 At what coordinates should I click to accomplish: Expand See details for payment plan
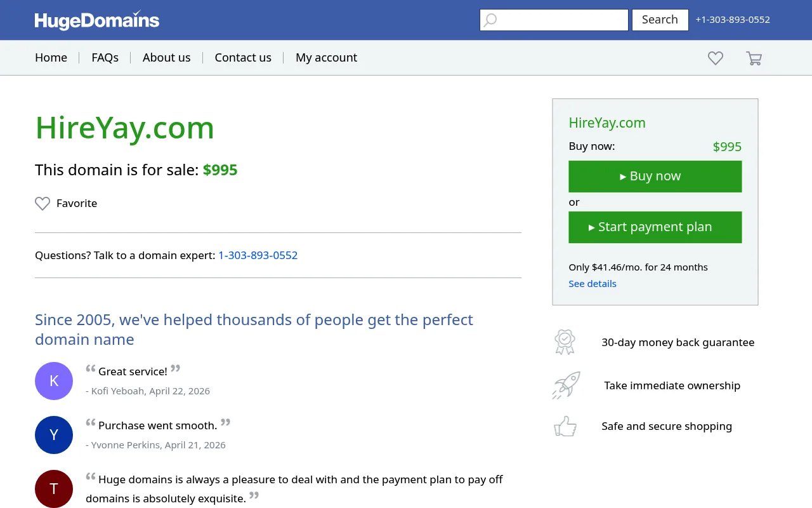[592, 284]
